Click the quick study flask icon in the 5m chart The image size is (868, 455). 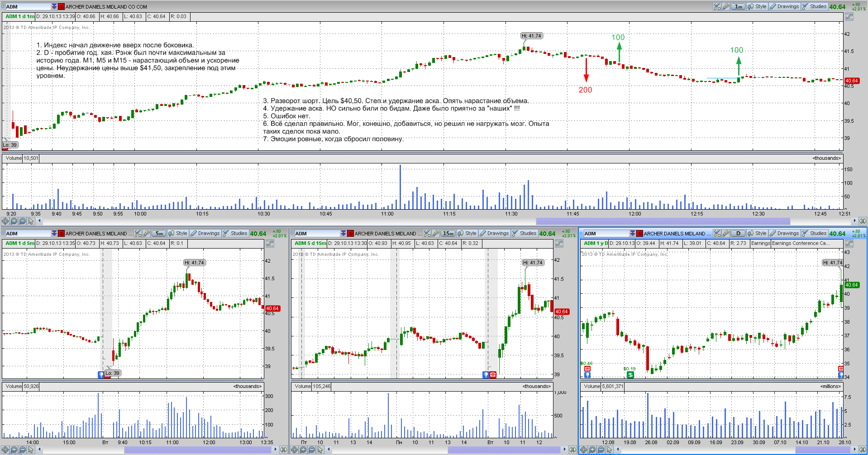[138, 233]
